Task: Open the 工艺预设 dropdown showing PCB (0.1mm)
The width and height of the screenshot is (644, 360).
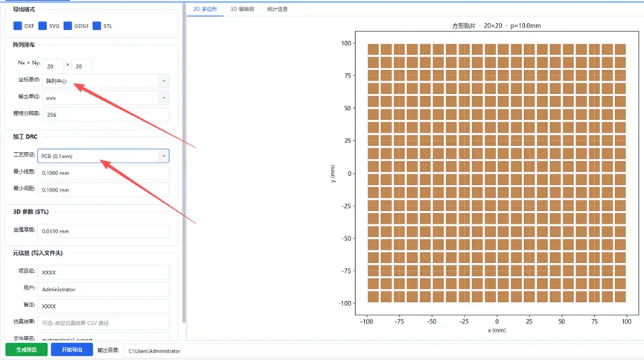Action: [x=103, y=156]
